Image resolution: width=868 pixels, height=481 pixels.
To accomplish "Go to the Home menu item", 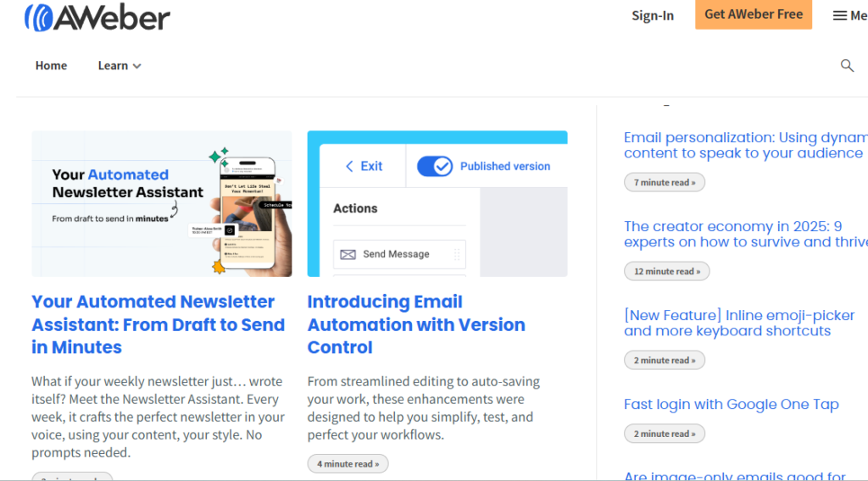I will (x=51, y=66).
